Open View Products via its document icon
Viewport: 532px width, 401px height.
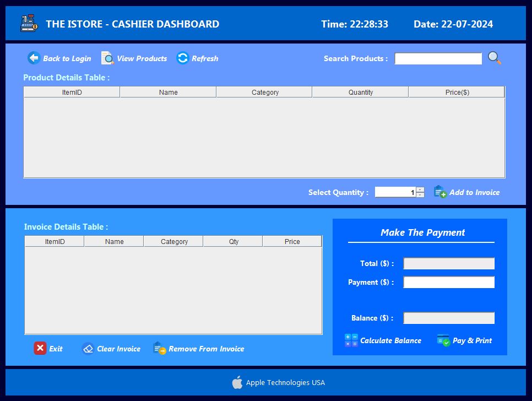107,58
